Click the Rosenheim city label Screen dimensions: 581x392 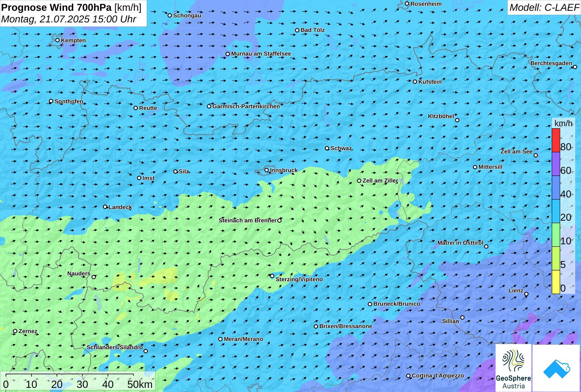point(426,4)
